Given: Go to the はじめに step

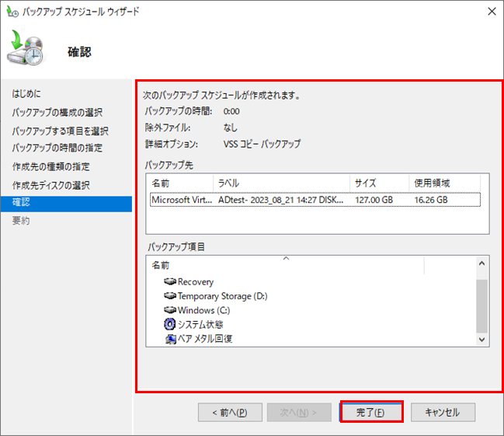Looking at the screenshot, I should tap(26, 93).
